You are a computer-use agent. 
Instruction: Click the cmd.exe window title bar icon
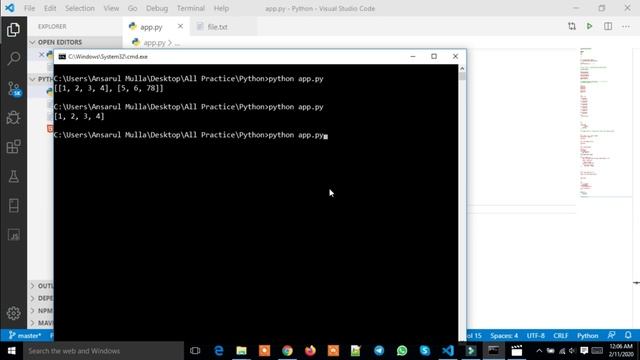click(x=62, y=57)
